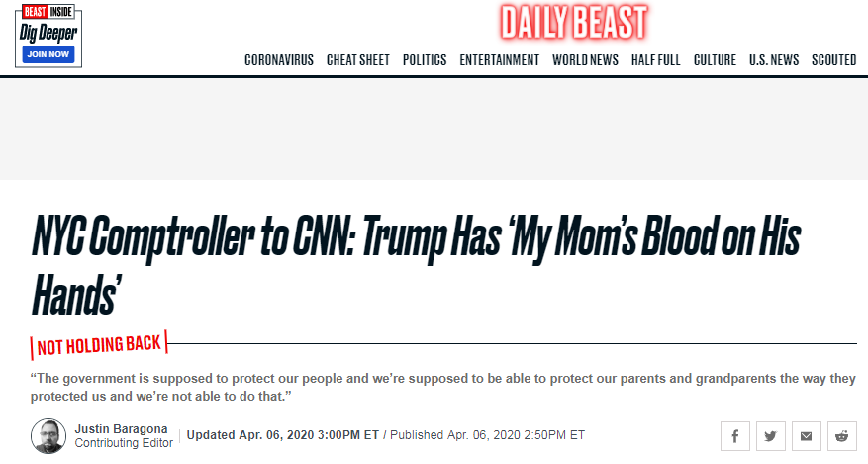
Task: Open the World News section
Action: click(x=585, y=60)
